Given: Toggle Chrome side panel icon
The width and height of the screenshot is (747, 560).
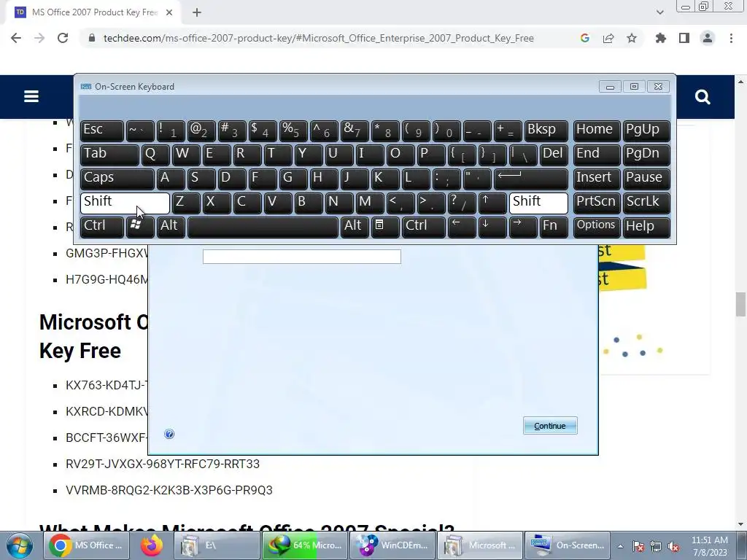Looking at the screenshot, I should click(x=684, y=38).
